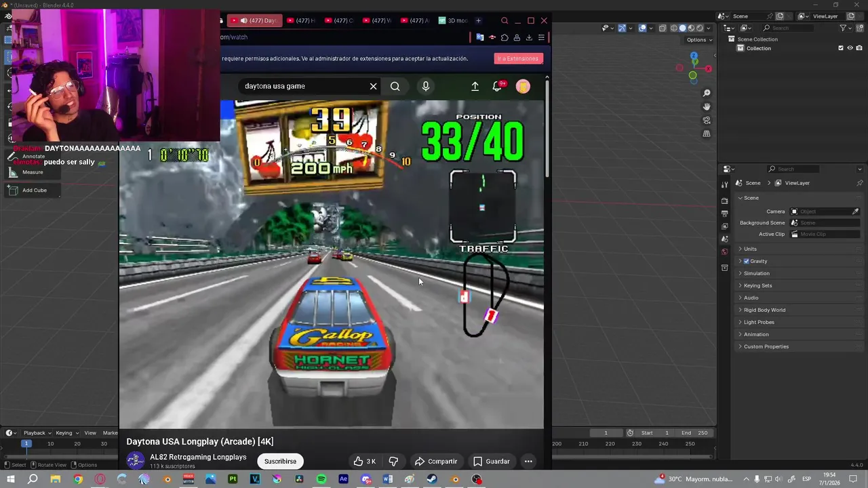The width and height of the screenshot is (868, 488).
Task: Disable Collection in renders camera icon
Action: [859, 48]
